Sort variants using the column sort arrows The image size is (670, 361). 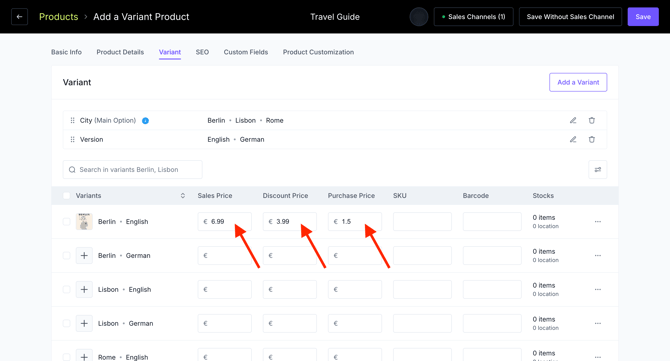(183, 196)
